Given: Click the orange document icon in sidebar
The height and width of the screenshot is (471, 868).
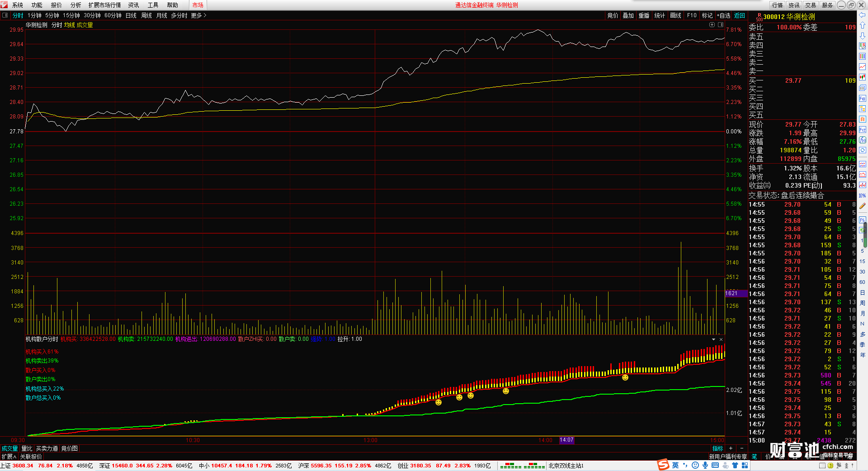Looking at the screenshot, I should [x=862, y=119].
